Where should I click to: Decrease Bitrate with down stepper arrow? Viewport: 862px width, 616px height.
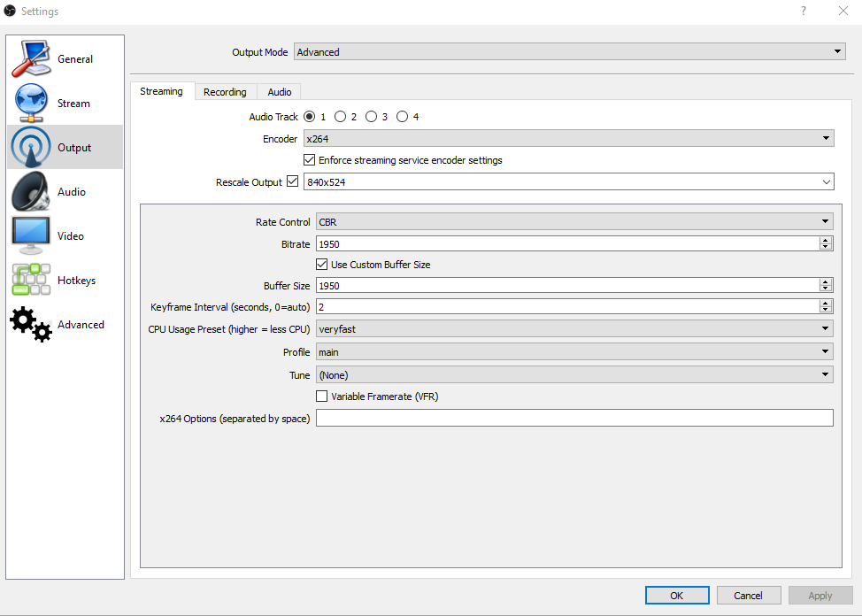tap(825, 247)
